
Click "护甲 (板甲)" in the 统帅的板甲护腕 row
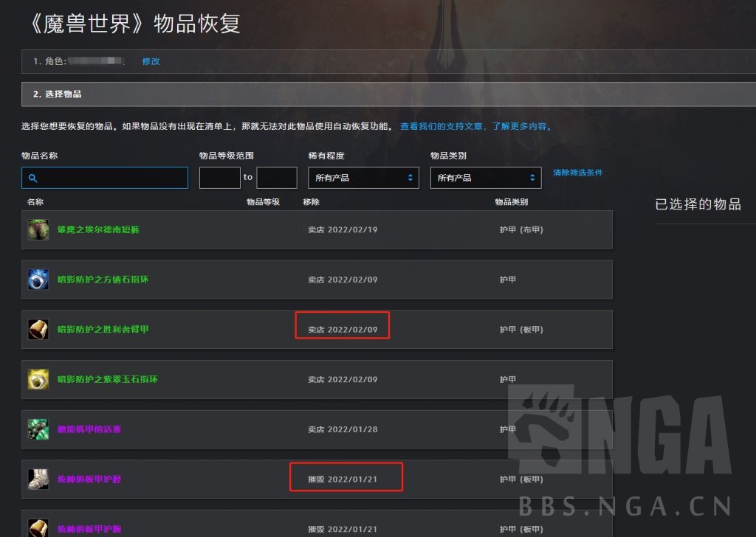pyautogui.click(x=521, y=529)
